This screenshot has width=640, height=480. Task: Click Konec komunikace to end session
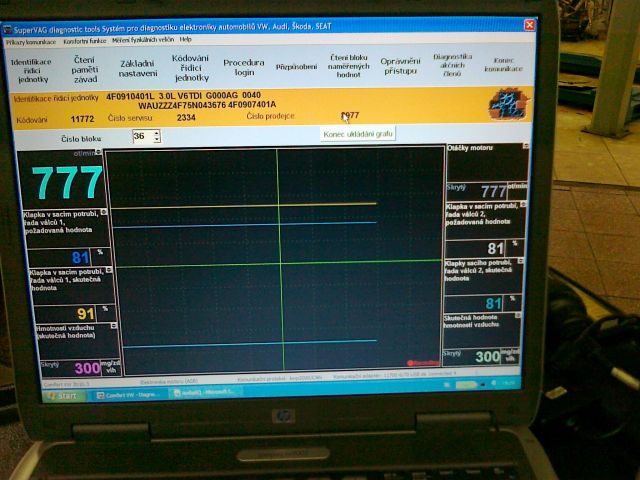(x=504, y=64)
